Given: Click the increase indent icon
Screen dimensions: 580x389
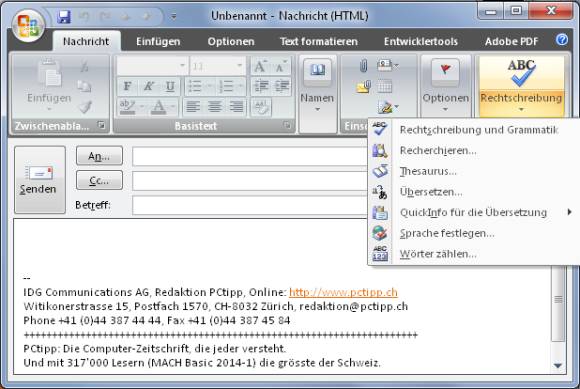Looking at the screenshot, I should 282,87.
